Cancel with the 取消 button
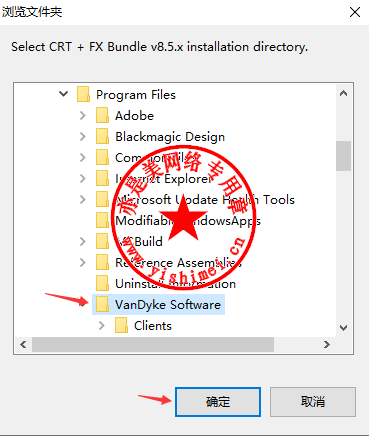The image size is (369, 436). (313, 402)
